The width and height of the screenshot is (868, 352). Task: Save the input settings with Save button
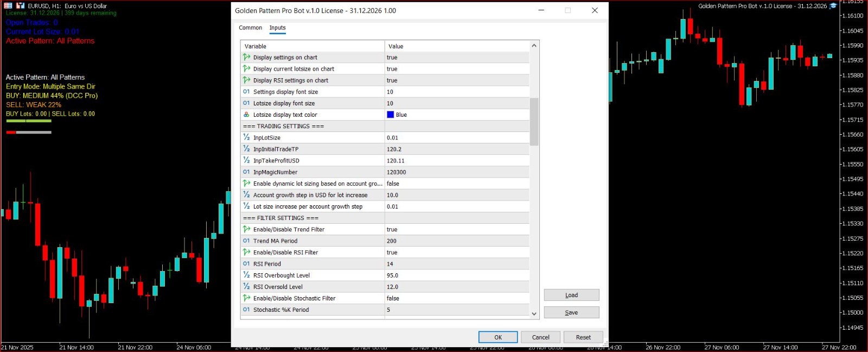point(571,312)
